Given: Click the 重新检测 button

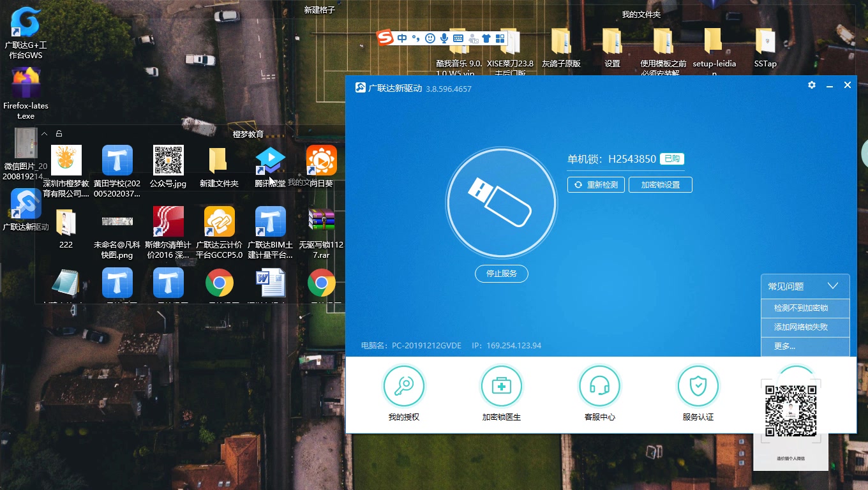Looking at the screenshot, I should (x=596, y=185).
